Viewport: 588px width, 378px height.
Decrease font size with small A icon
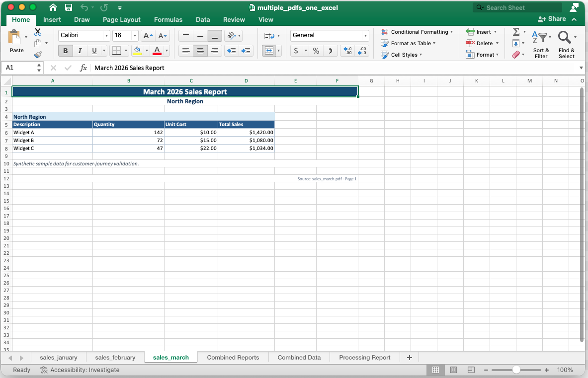coord(163,36)
